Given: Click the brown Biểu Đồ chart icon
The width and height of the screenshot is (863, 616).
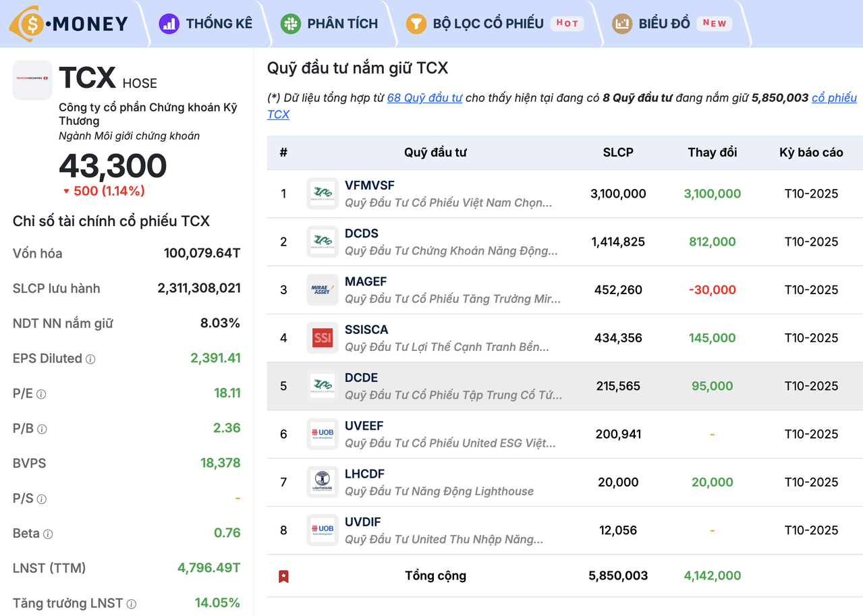Looking at the screenshot, I should pyautogui.click(x=621, y=24).
